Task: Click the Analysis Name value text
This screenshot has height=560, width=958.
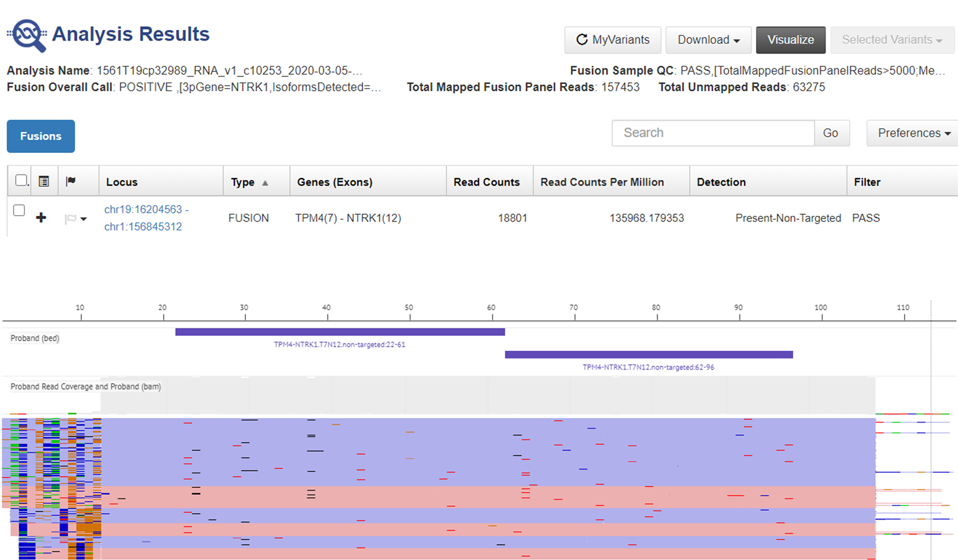Action: click(229, 70)
